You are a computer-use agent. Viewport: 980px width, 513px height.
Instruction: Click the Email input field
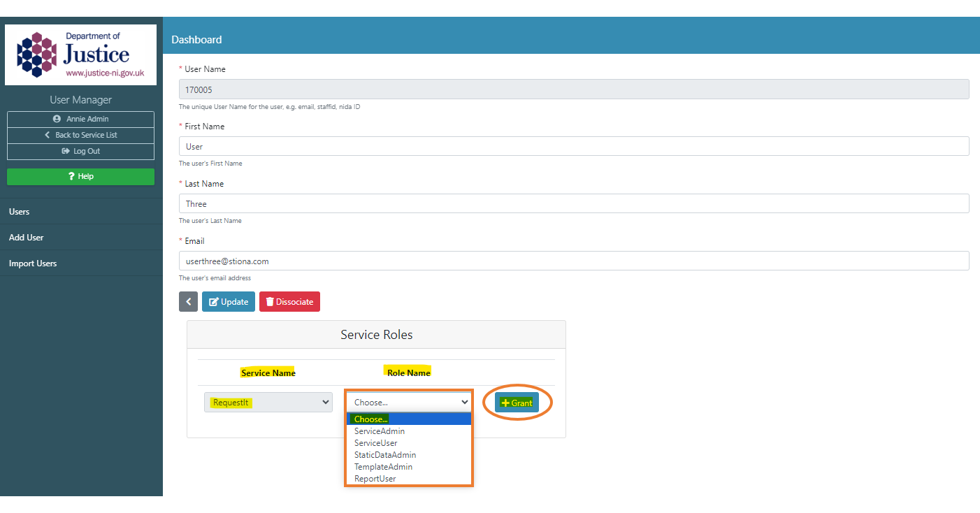coord(573,261)
